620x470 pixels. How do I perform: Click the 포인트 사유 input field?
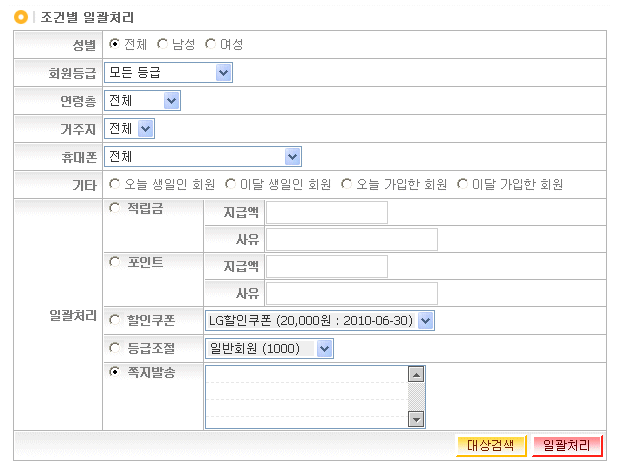click(351, 293)
